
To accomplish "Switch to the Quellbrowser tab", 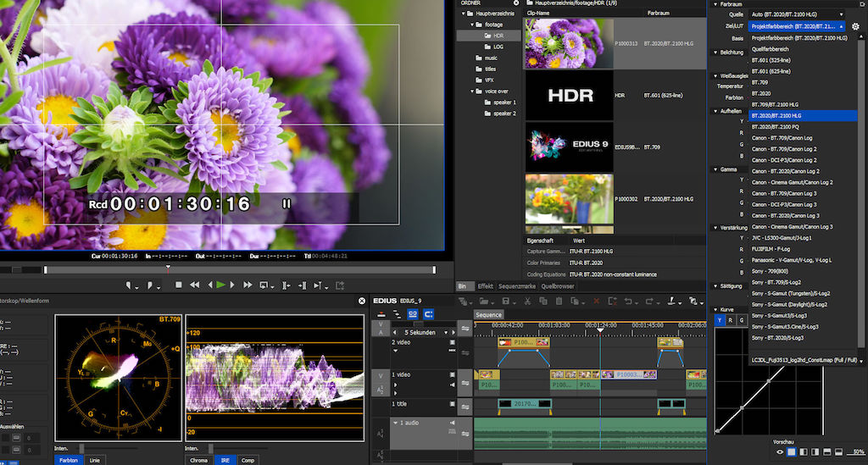I will (x=558, y=286).
